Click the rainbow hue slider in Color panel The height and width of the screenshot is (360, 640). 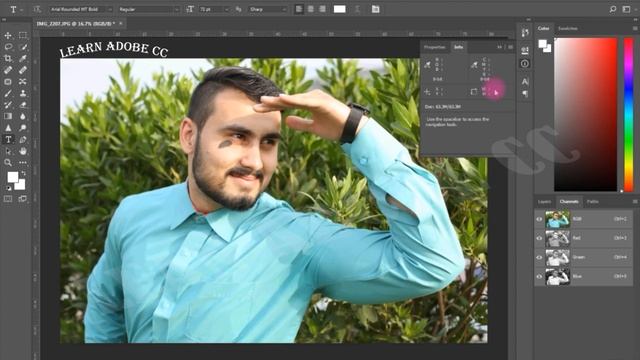[629, 114]
